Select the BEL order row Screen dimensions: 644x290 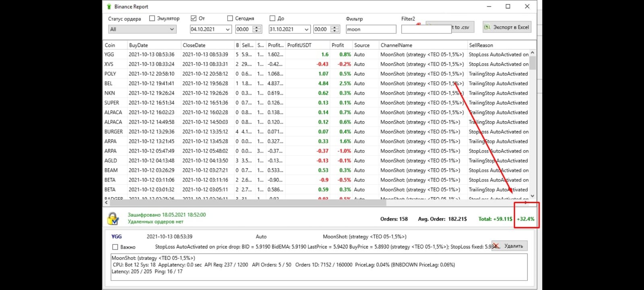click(x=316, y=83)
